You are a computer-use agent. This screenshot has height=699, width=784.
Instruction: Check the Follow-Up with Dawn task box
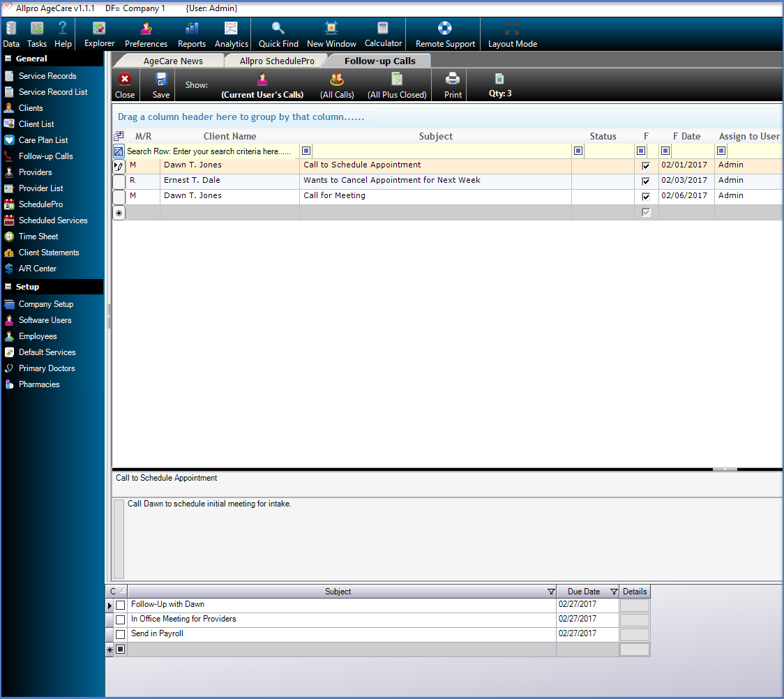(121, 605)
